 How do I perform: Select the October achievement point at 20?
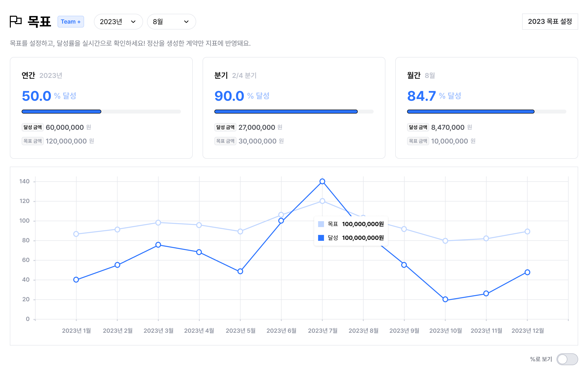tap(445, 299)
